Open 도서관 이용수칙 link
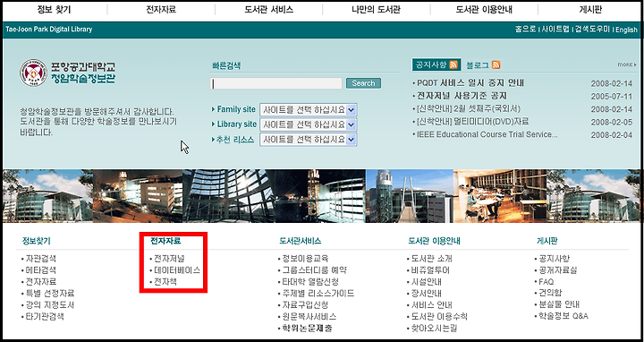The height and width of the screenshot is (342, 644). point(439,317)
